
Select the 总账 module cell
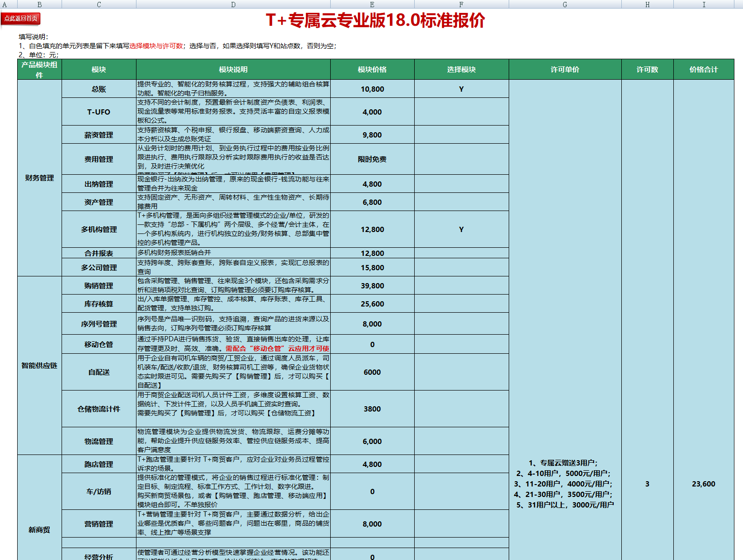tap(99, 89)
